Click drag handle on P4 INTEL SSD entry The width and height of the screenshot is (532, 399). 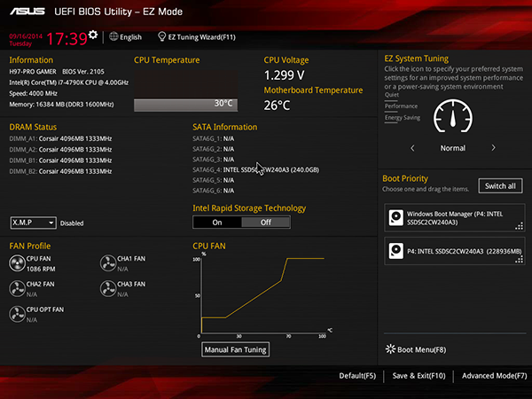click(519, 260)
